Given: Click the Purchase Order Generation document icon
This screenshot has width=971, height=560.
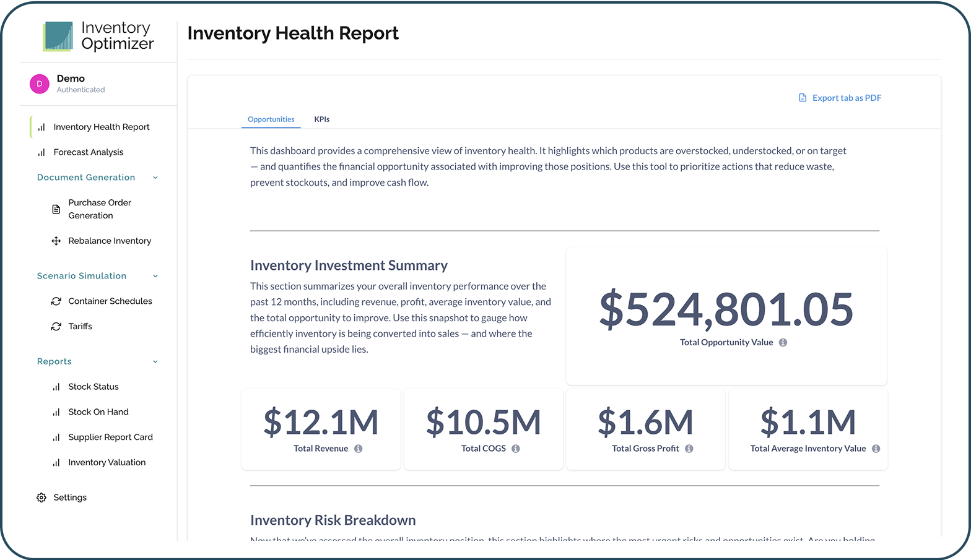Looking at the screenshot, I should click(56, 209).
